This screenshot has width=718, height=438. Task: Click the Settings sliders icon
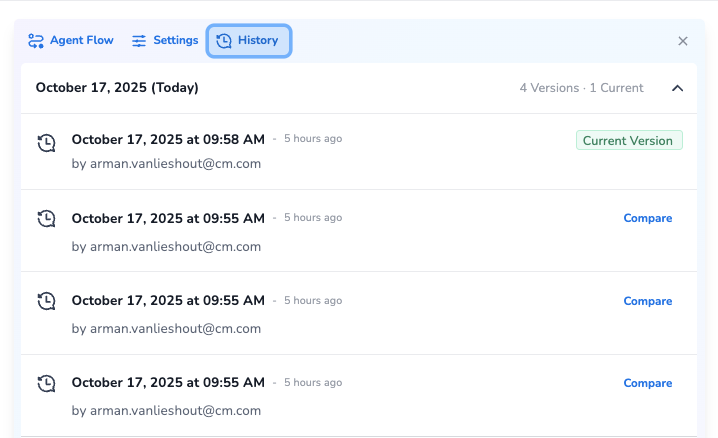[x=139, y=41]
